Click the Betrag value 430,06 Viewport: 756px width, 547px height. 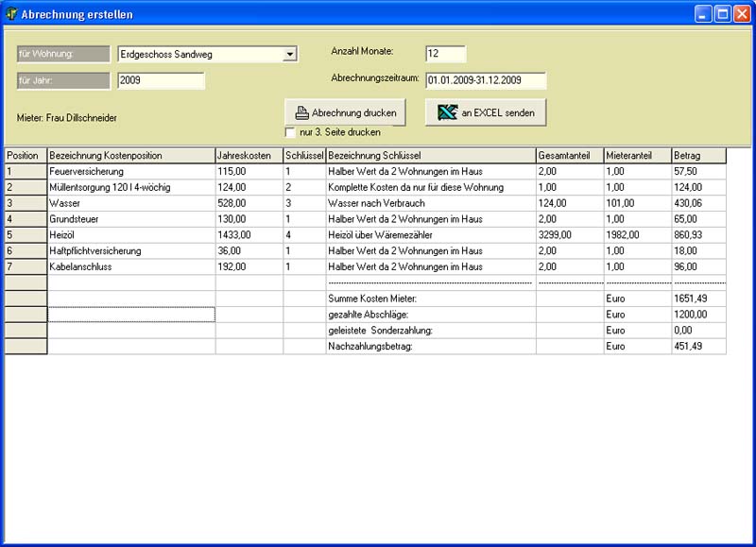coord(698,203)
